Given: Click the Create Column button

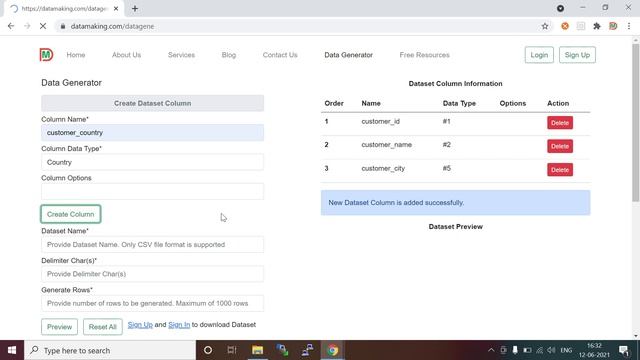Looking at the screenshot, I should coord(71,214).
